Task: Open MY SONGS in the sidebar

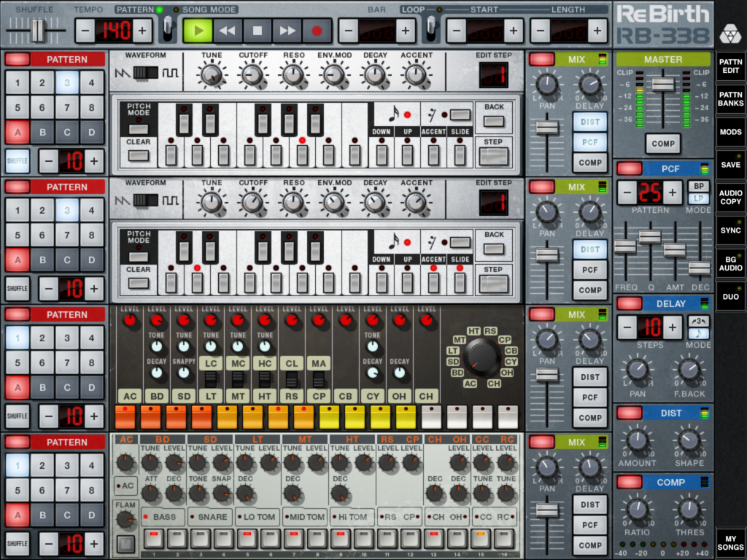Action: pyautogui.click(x=730, y=542)
